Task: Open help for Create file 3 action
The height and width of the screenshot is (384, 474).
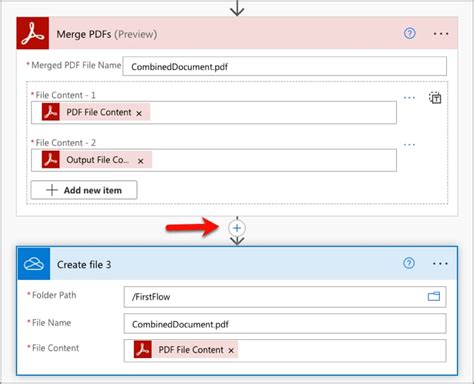Action: click(409, 263)
